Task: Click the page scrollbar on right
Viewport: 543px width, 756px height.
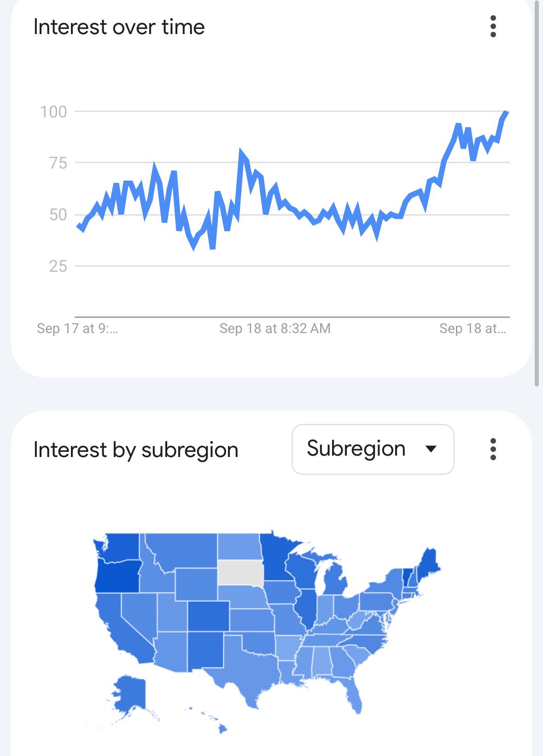Action: click(536, 193)
